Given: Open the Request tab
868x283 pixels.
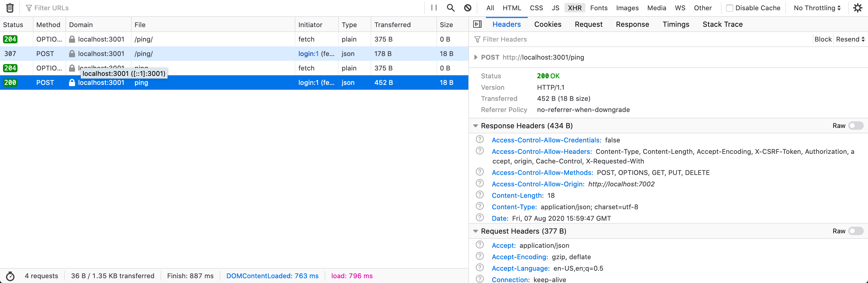Looking at the screenshot, I should [x=588, y=24].
